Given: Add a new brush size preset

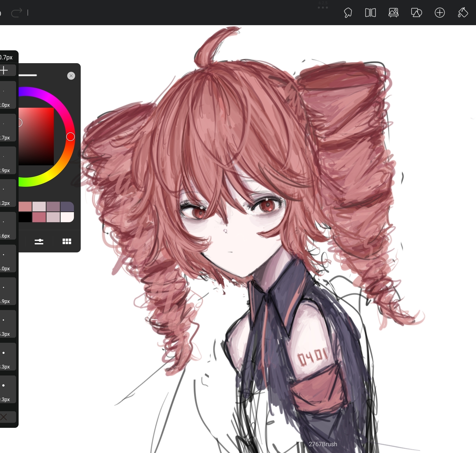Looking at the screenshot, I should (x=5, y=70).
